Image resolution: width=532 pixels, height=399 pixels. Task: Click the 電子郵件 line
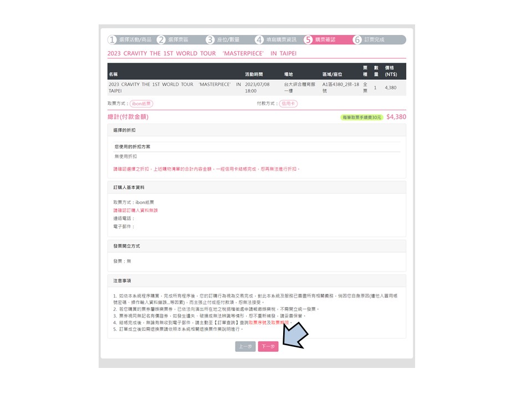click(x=124, y=227)
